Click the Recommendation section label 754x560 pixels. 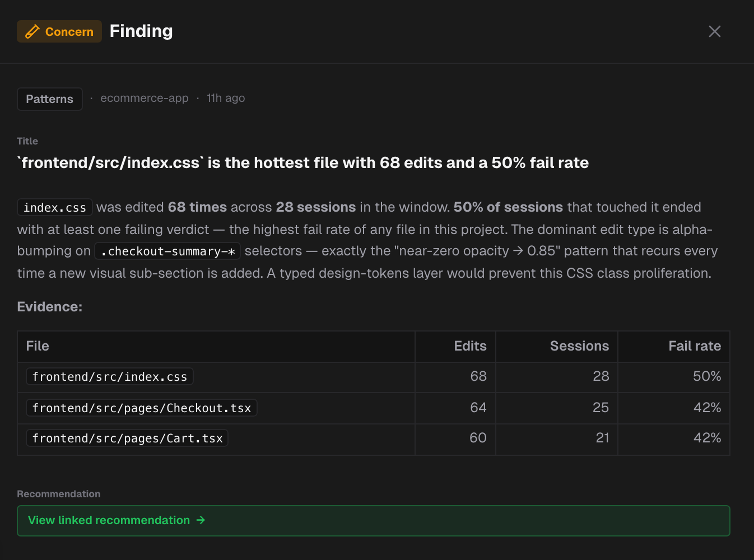pos(59,494)
